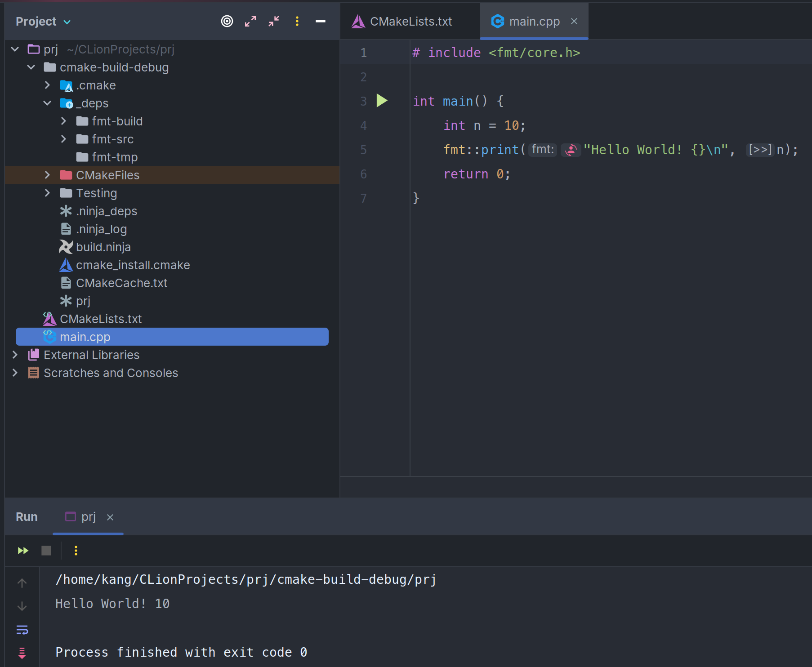
Task: Click the 'return 0;' line in editor
Action: coord(477,174)
